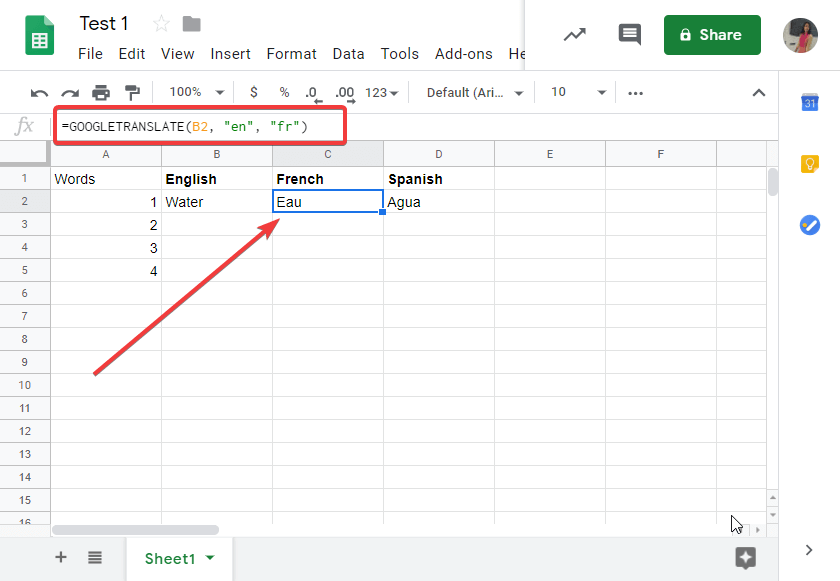
Task: Move document using the folder icon
Action: coord(191,24)
